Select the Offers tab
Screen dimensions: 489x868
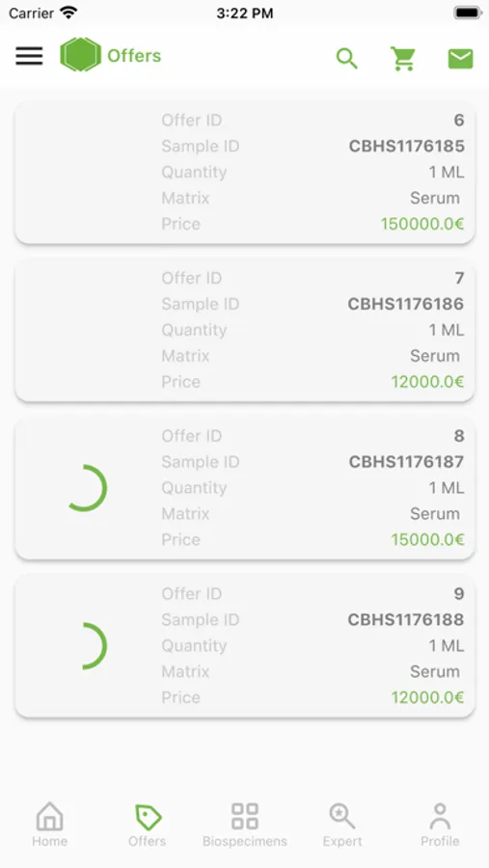coord(147,825)
